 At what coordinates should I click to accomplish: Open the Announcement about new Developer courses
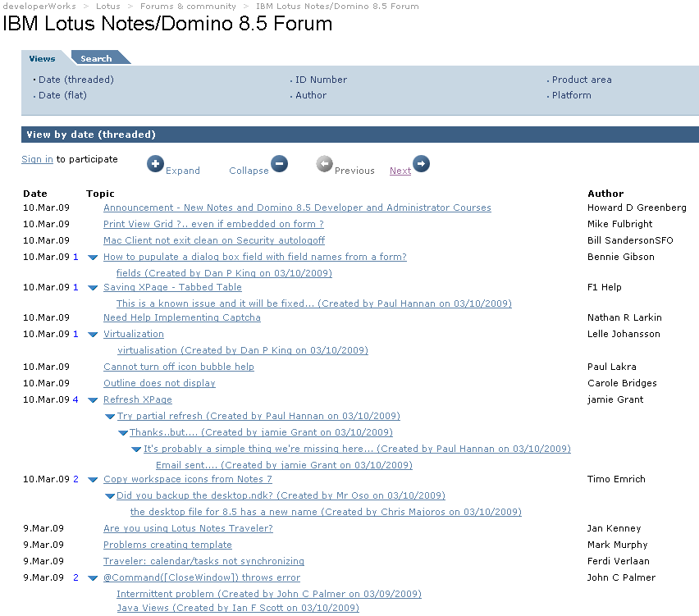[x=297, y=208]
